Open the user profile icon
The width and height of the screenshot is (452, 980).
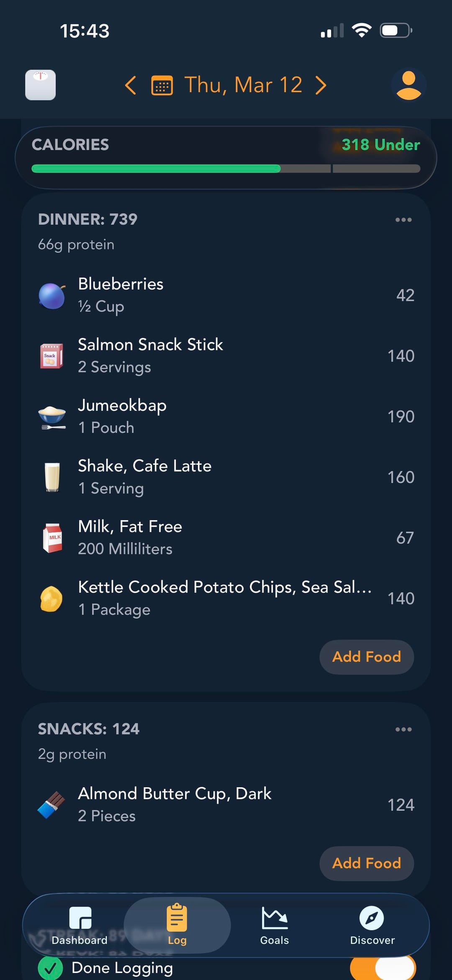(408, 85)
